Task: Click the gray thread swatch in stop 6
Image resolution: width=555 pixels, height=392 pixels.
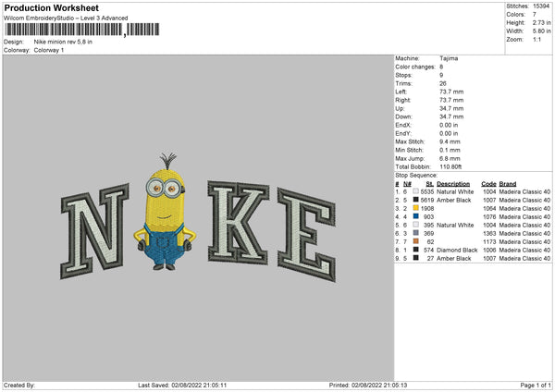Action: point(416,233)
